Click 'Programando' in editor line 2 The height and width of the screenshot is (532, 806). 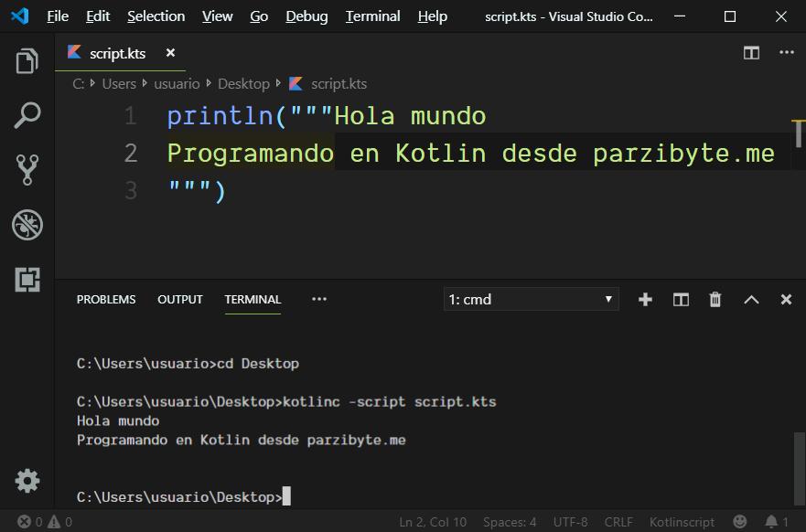251,154
